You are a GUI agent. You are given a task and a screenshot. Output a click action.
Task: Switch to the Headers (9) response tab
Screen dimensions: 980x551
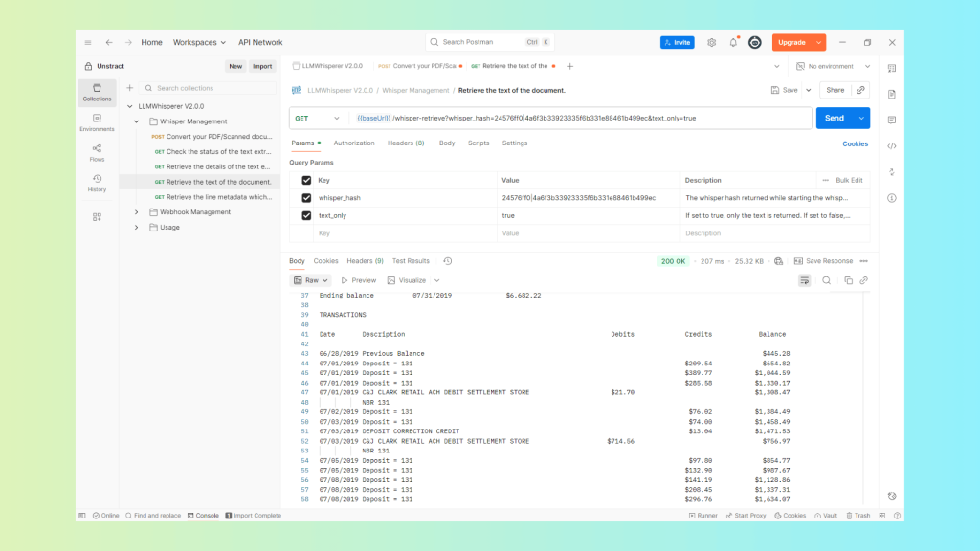365,261
